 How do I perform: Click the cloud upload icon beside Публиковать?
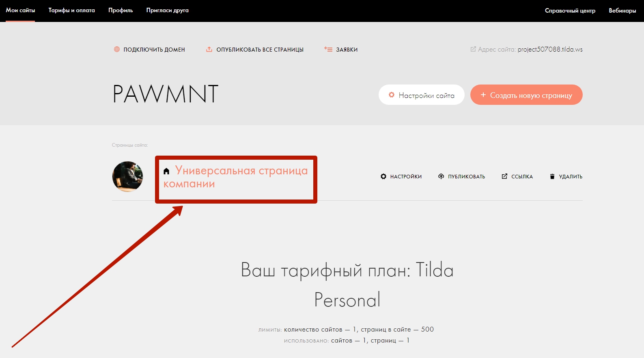tap(441, 176)
